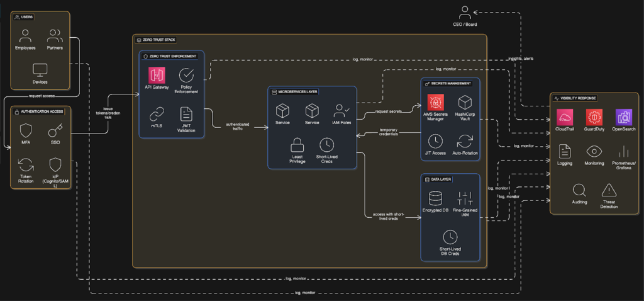Viewport: 644px width, 301px height.
Task: Click the API Gateway icon
Action: tap(157, 76)
